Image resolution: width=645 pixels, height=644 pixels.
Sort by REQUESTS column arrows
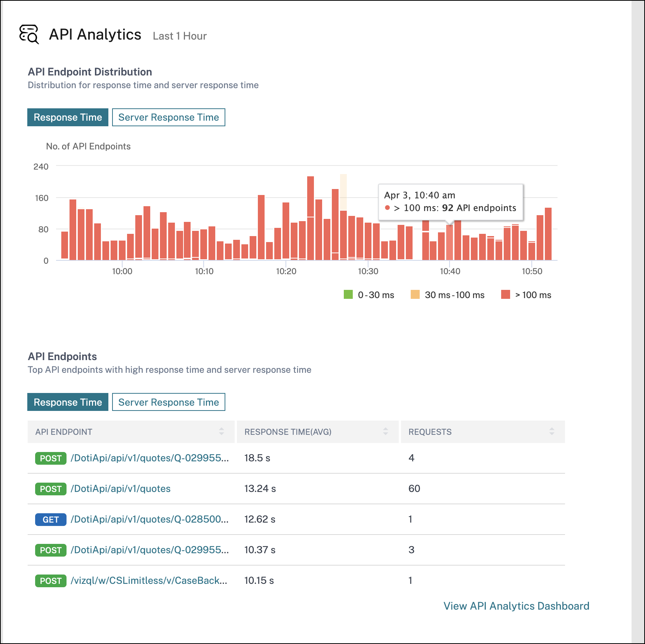coord(552,431)
